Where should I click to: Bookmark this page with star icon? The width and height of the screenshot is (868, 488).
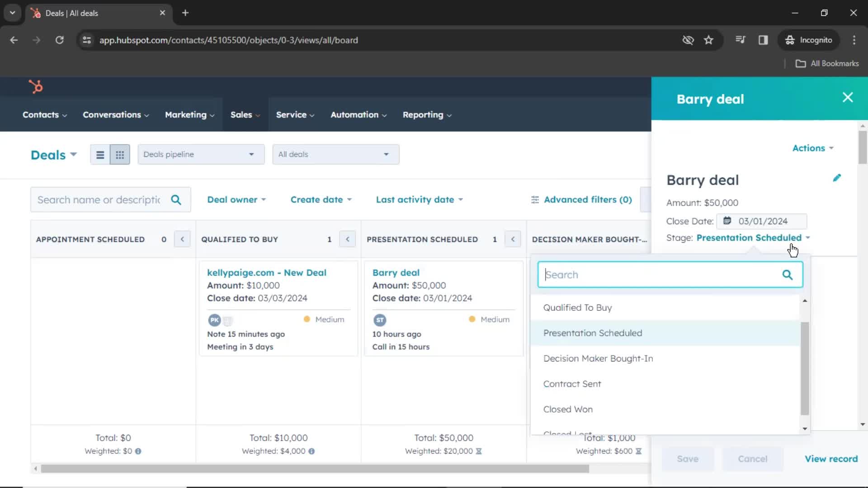tap(708, 40)
